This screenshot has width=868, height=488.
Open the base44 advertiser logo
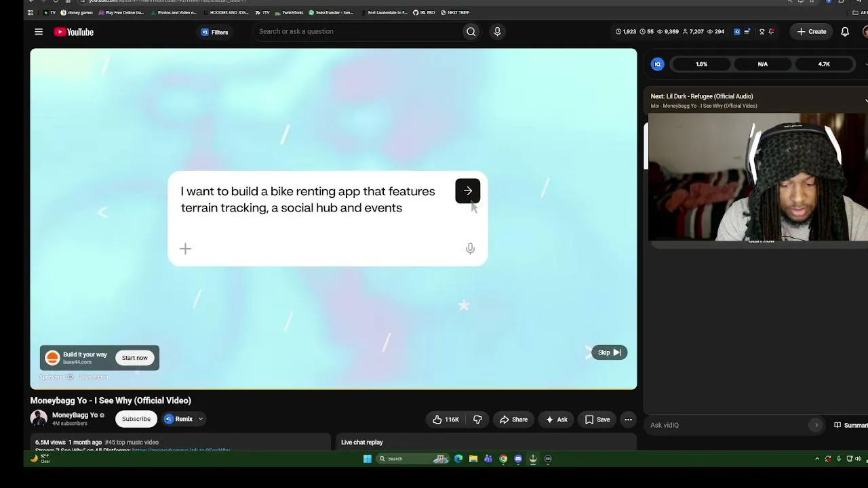point(52,358)
